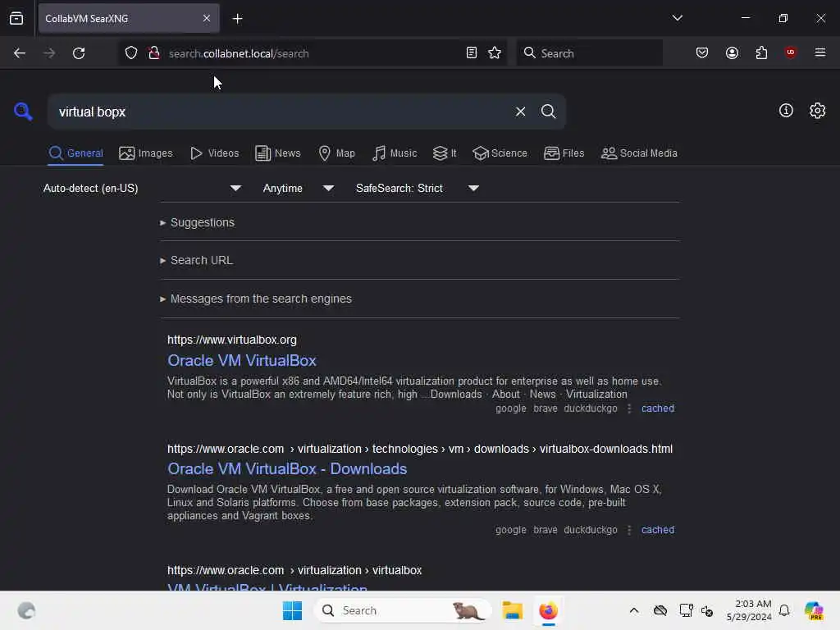Open SearXNG preferences gear icon

pos(817,111)
